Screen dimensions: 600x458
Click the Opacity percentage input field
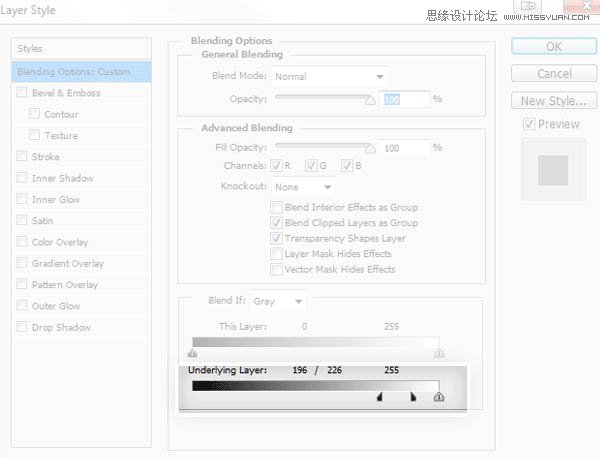click(x=404, y=99)
